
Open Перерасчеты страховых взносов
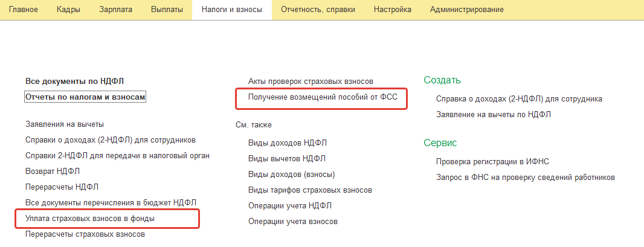(x=85, y=235)
